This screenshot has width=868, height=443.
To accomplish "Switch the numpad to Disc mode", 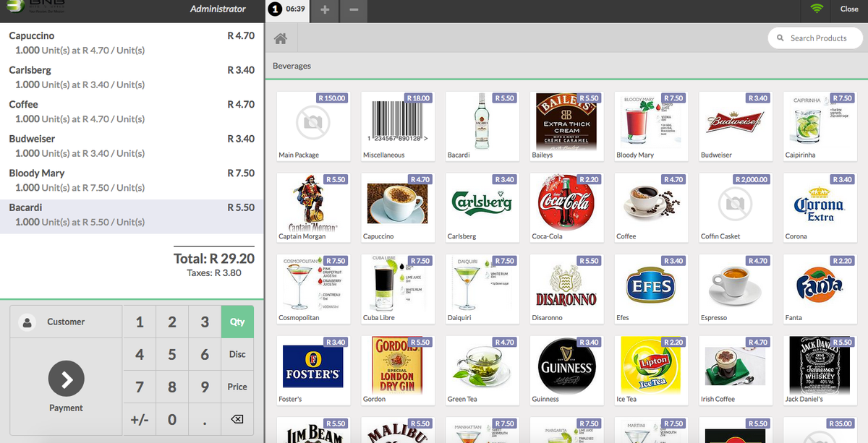I will [x=237, y=354].
